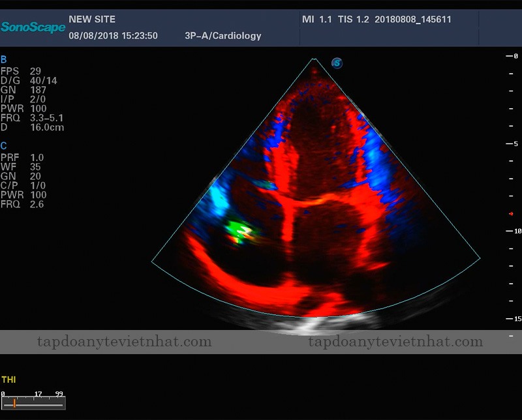Image resolution: width=522 pixels, height=420 pixels.
Task: Click the 0 depth scale marker
Action: (512, 56)
